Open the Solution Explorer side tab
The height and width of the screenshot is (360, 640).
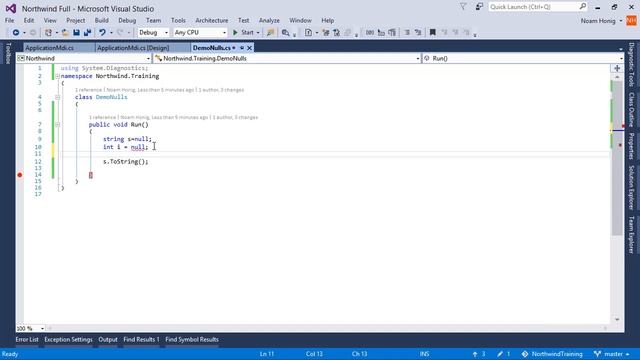pos(631,187)
